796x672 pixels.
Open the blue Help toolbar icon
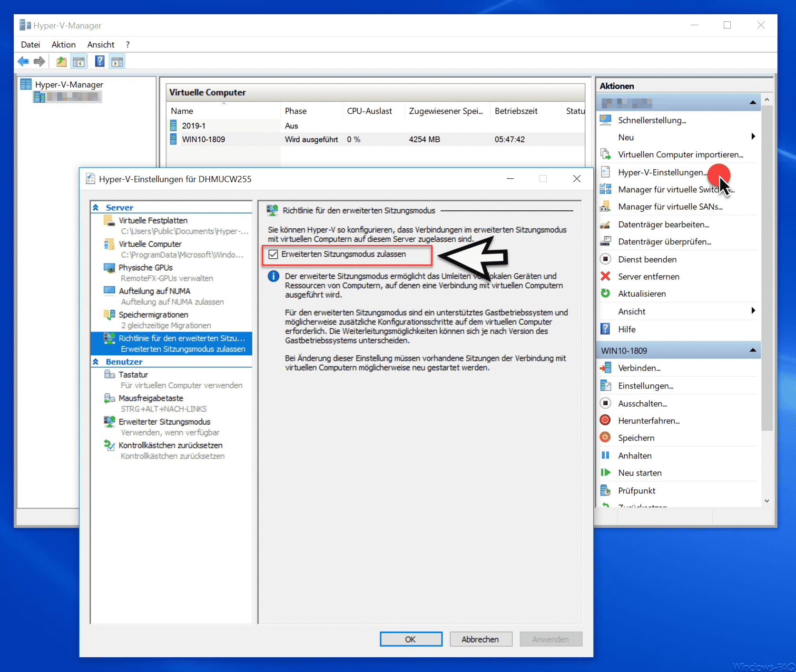[x=100, y=61]
